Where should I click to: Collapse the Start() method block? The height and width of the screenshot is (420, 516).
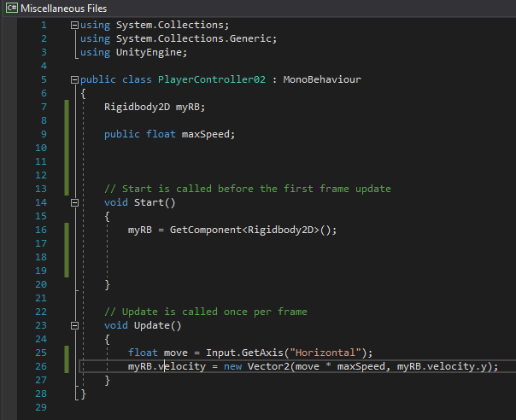(x=74, y=202)
